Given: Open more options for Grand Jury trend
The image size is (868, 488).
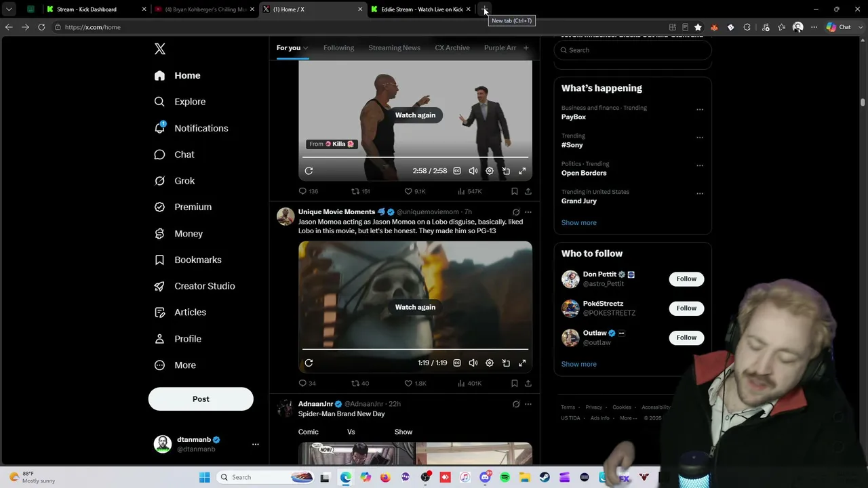Looking at the screenshot, I should (700, 194).
